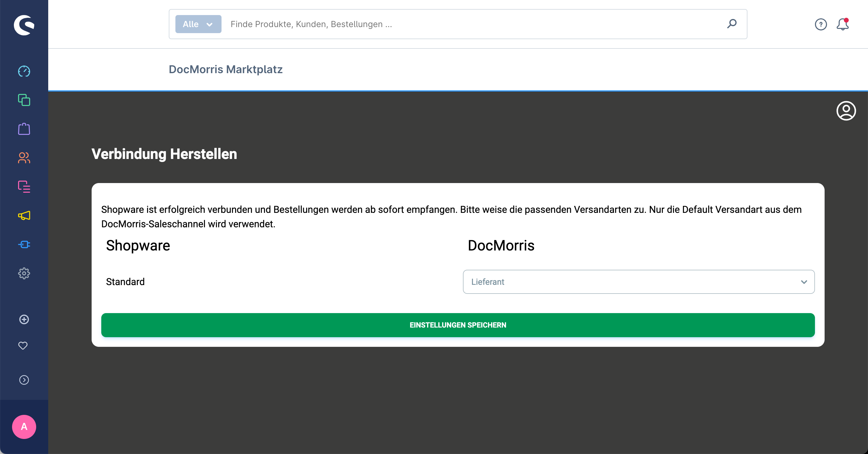Click the plus circle sidebar icon
The image size is (868, 454).
pyautogui.click(x=24, y=319)
